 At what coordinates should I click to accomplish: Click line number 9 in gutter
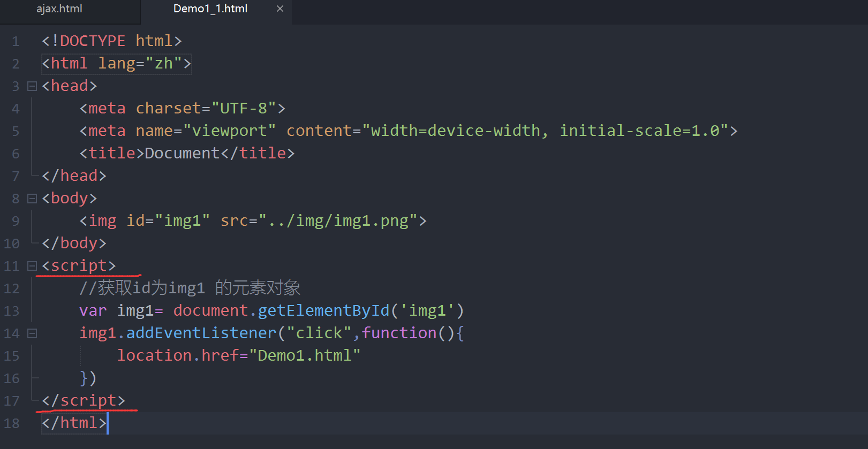(x=16, y=221)
